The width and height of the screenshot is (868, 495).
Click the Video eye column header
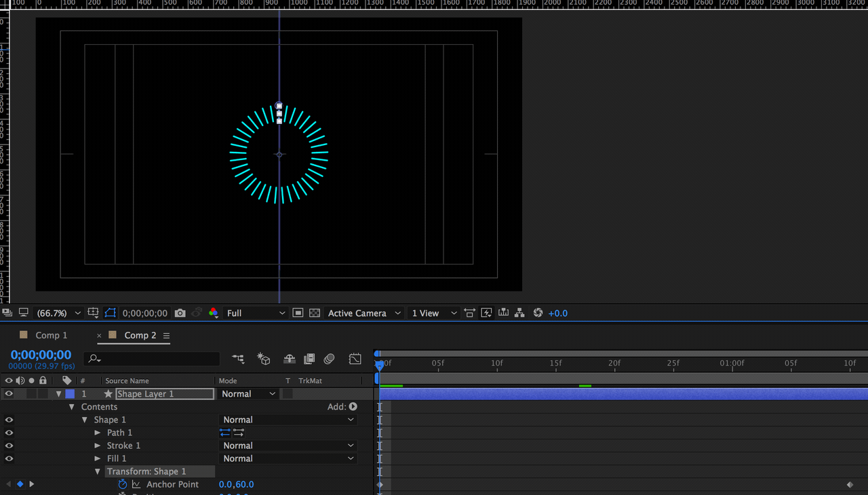pos(9,380)
